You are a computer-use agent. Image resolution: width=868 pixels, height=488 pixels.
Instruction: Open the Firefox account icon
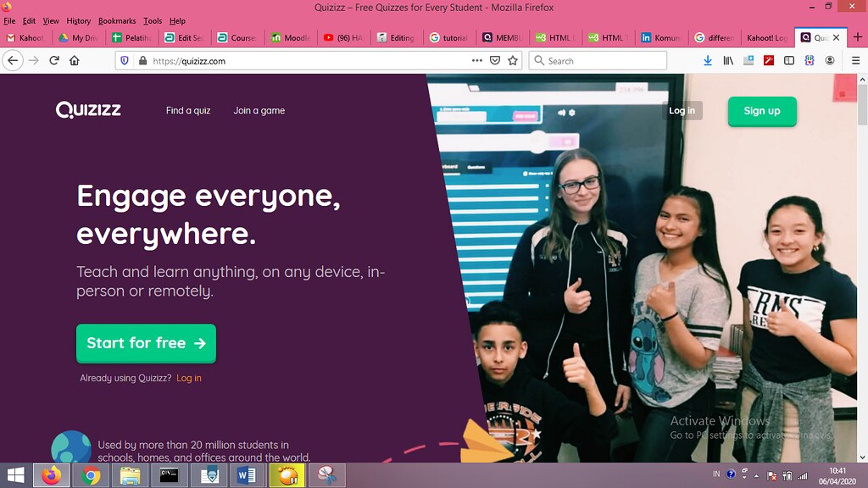(829, 61)
